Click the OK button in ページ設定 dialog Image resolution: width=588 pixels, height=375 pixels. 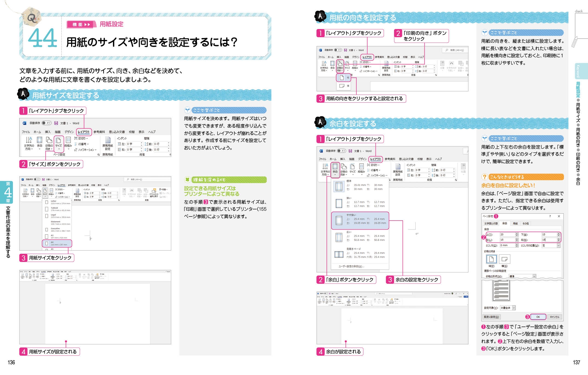[x=538, y=317]
